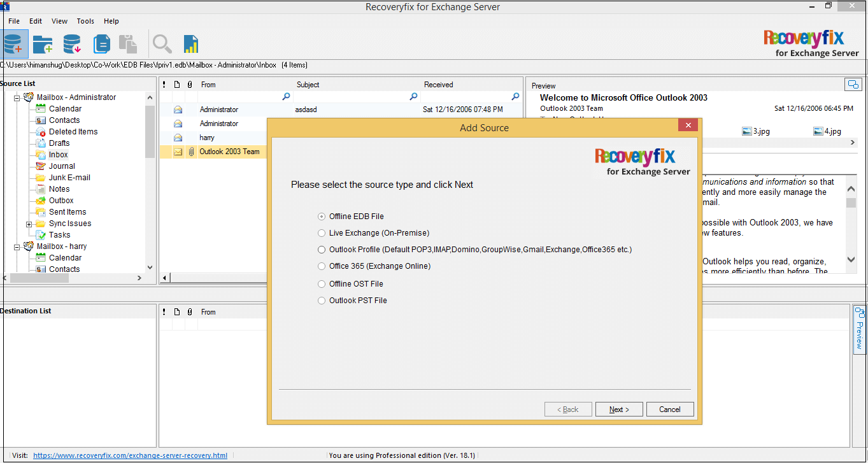Click the Copy toolbar icon
Viewport: 868px width, 463px height.
tap(101, 44)
